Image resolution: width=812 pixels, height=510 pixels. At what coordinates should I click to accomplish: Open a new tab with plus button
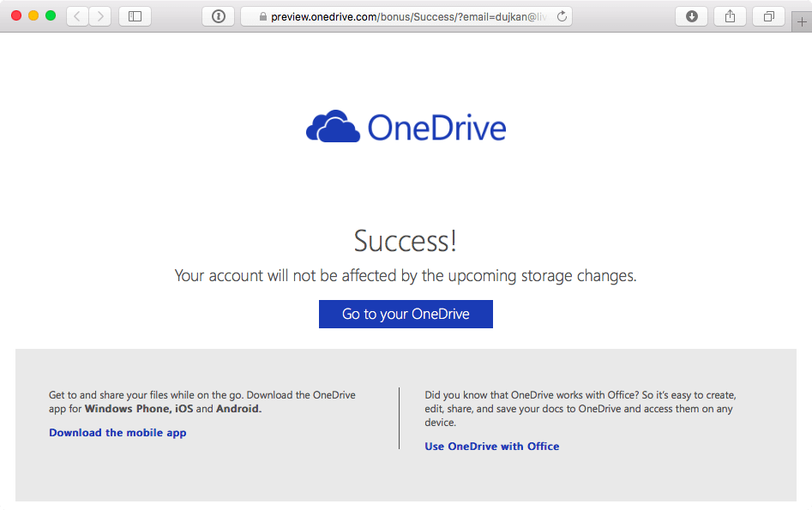click(x=802, y=21)
